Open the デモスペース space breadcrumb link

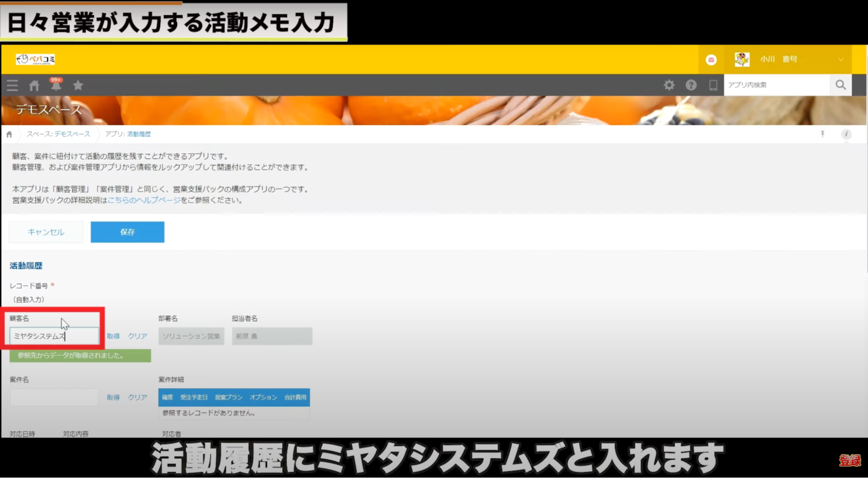pyautogui.click(x=72, y=134)
